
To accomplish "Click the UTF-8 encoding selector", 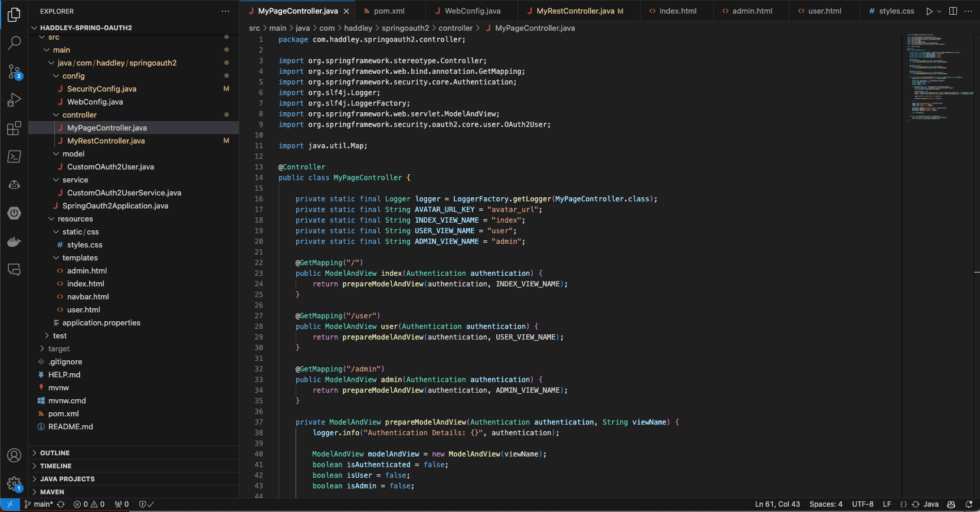I will (x=862, y=504).
